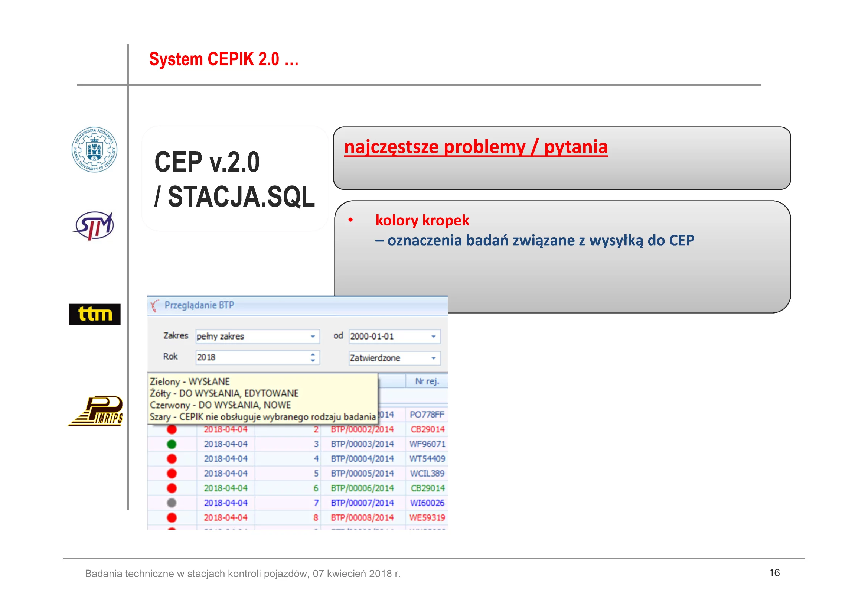Click tooltip line 'Zielony - WYSŁANE'

(190, 382)
